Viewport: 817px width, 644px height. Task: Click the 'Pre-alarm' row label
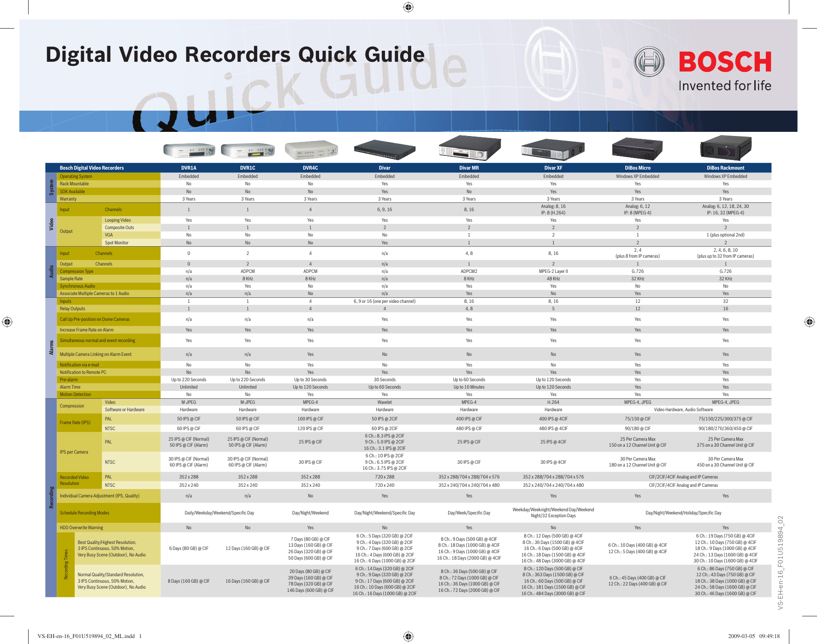[69, 380]
